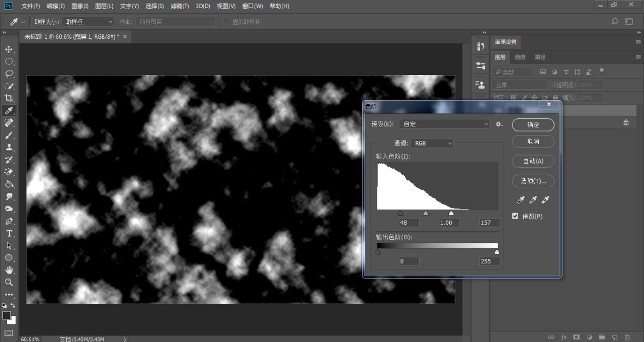Image resolution: width=644 pixels, height=342 pixels.
Task: Open the 窗口(W) menu
Action: [x=252, y=6]
